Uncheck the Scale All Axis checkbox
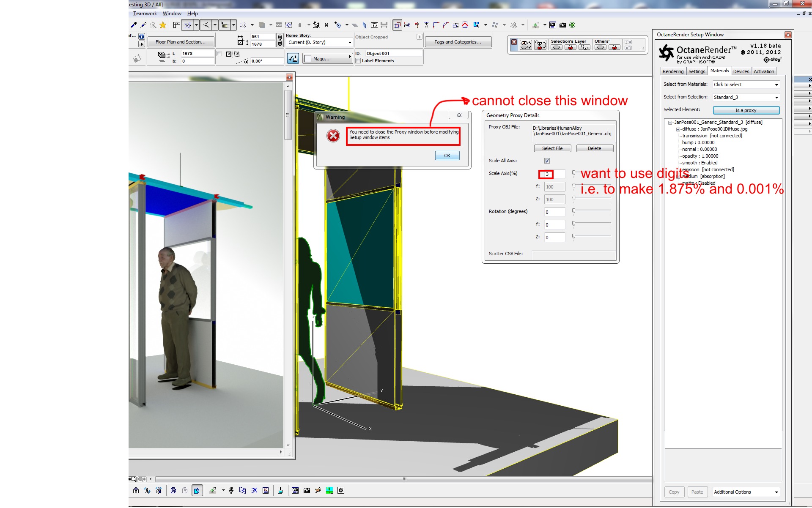Viewport: 812px width, 508px height. click(547, 161)
